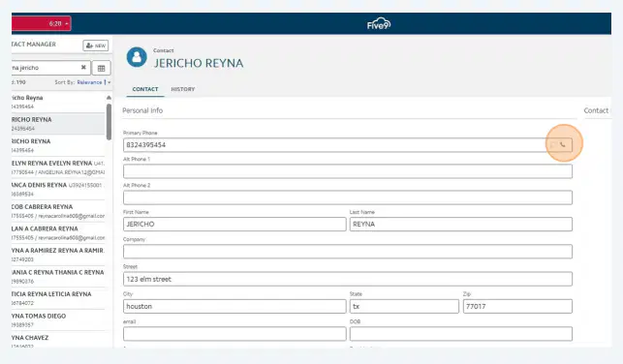Select the mixed-case 'icho Reyna' contact result
This screenshot has height=364, width=623.
pyautogui.click(x=58, y=102)
